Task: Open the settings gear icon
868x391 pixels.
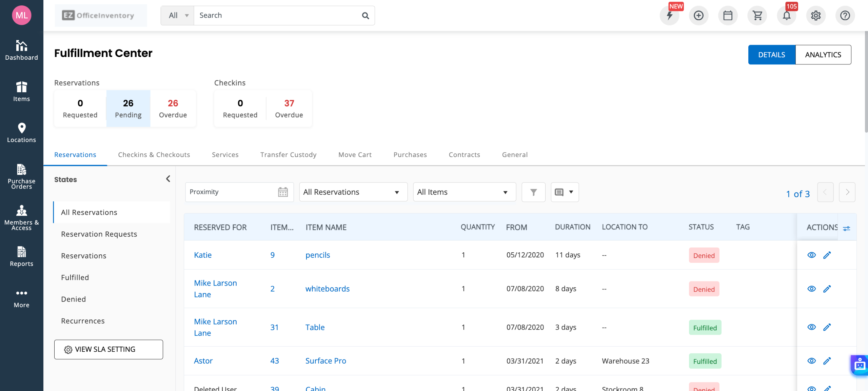Action: 815,16
